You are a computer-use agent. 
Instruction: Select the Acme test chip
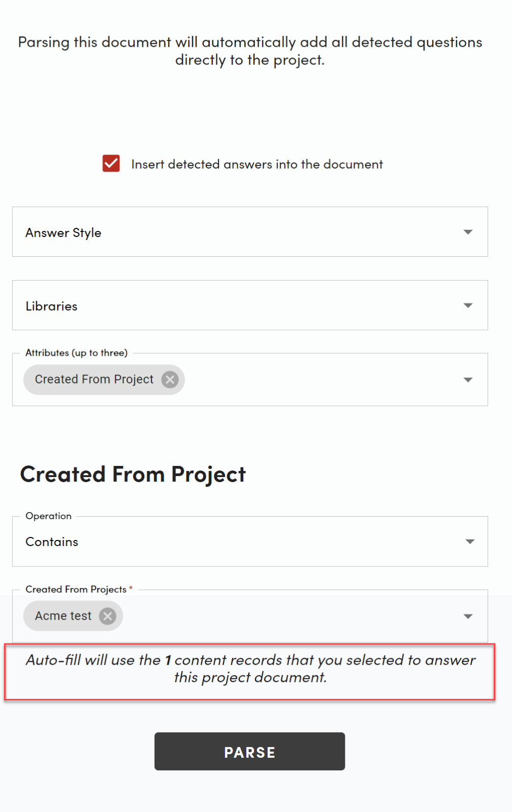pos(63,616)
